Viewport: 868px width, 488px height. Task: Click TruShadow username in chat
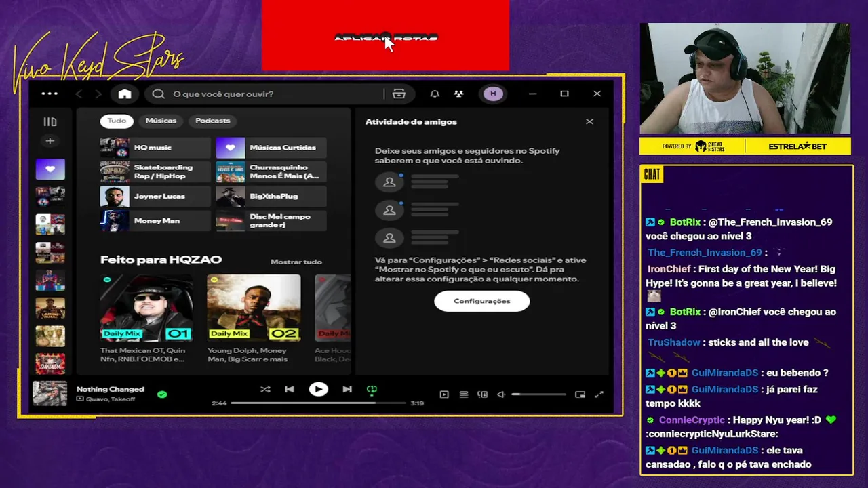(675, 342)
